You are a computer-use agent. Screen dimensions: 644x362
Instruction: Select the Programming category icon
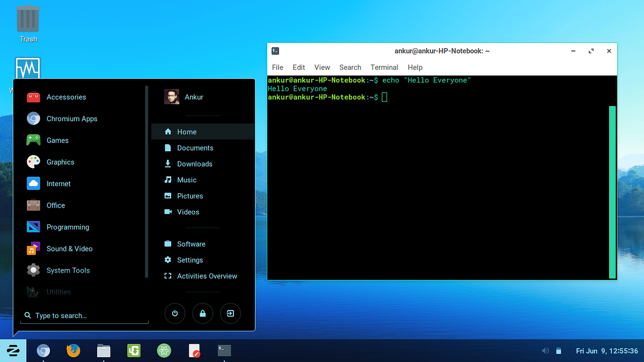pyautogui.click(x=33, y=227)
